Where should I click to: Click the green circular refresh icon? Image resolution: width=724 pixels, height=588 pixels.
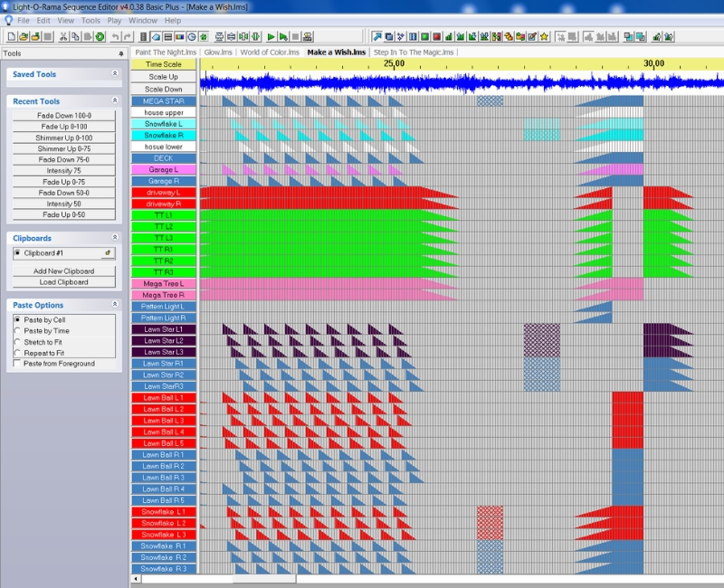[100, 36]
